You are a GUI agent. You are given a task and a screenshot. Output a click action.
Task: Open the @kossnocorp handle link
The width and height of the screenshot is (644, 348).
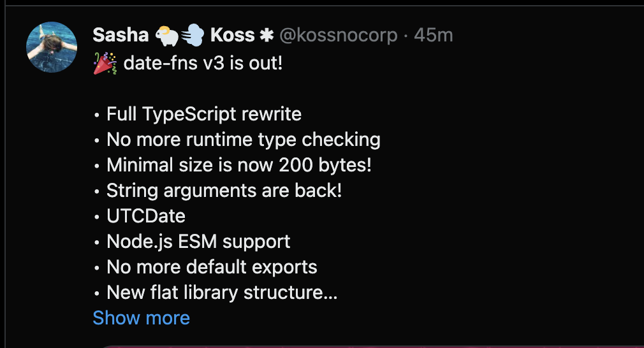coord(338,35)
